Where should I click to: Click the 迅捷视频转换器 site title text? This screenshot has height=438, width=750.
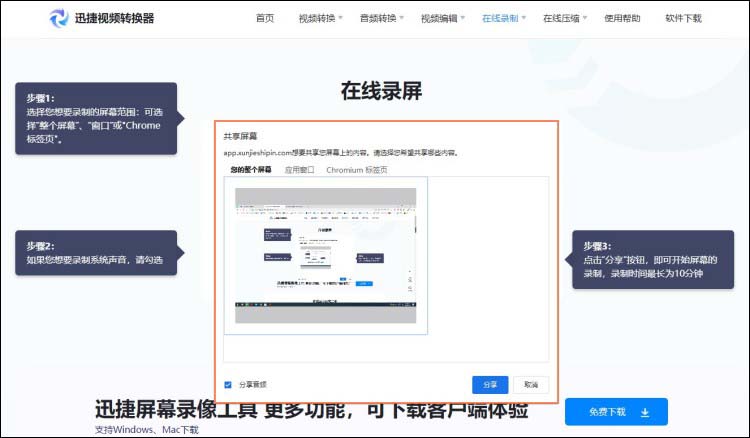coord(114,18)
